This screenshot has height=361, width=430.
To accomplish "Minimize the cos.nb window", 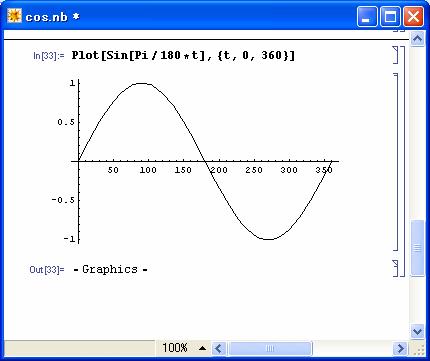I will 367,16.
